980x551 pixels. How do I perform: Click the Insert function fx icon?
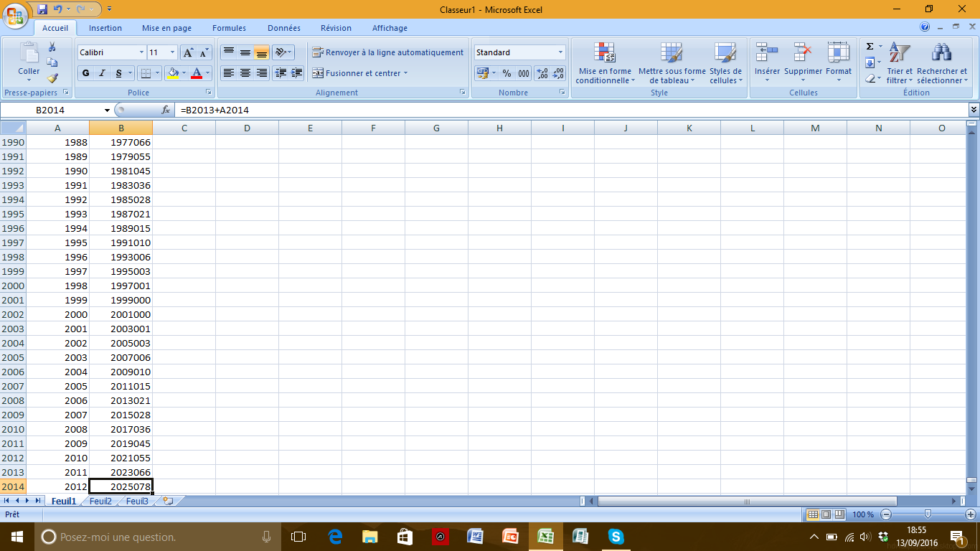point(166,110)
